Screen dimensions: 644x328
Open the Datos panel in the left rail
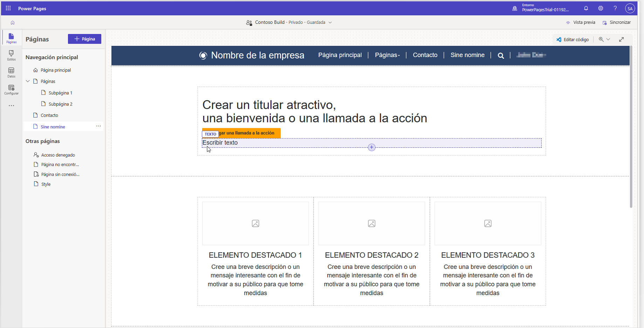coord(11,72)
